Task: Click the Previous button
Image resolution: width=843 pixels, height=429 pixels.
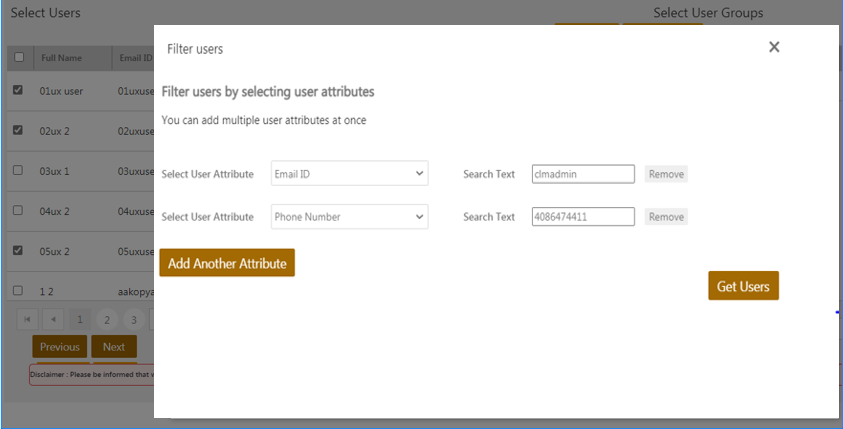Action: [x=59, y=347]
